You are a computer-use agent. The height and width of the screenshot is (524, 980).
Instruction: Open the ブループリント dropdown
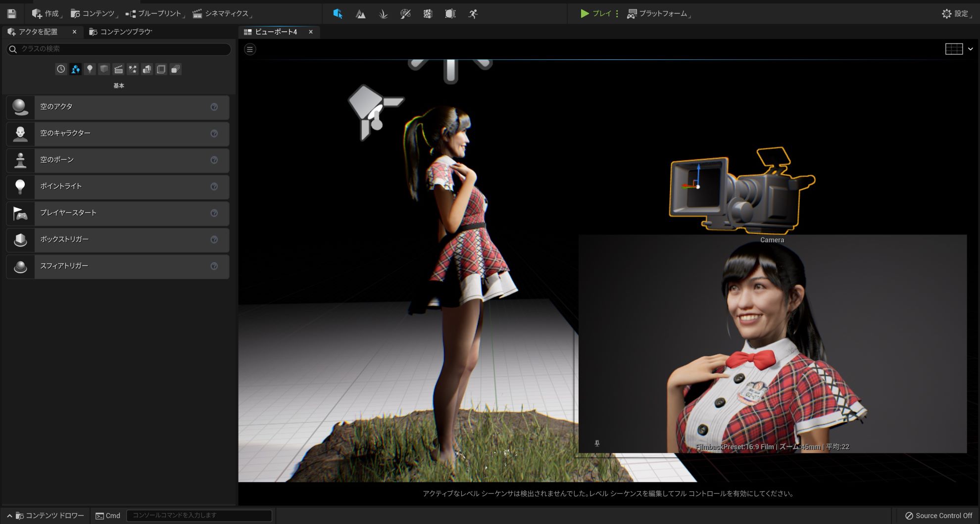click(154, 14)
